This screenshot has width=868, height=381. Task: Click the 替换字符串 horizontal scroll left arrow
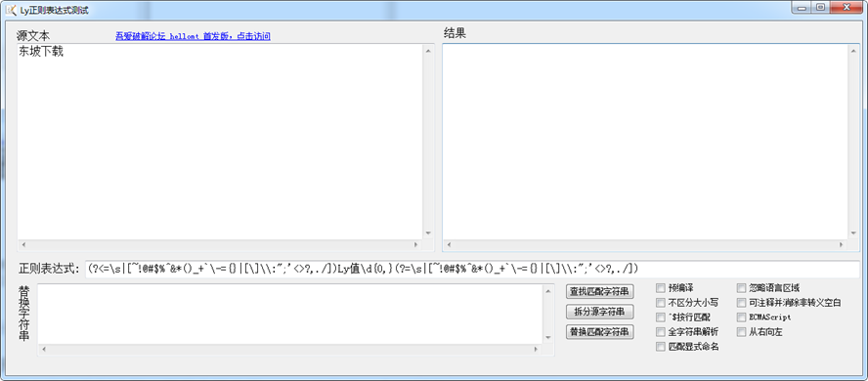[x=44, y=350]
